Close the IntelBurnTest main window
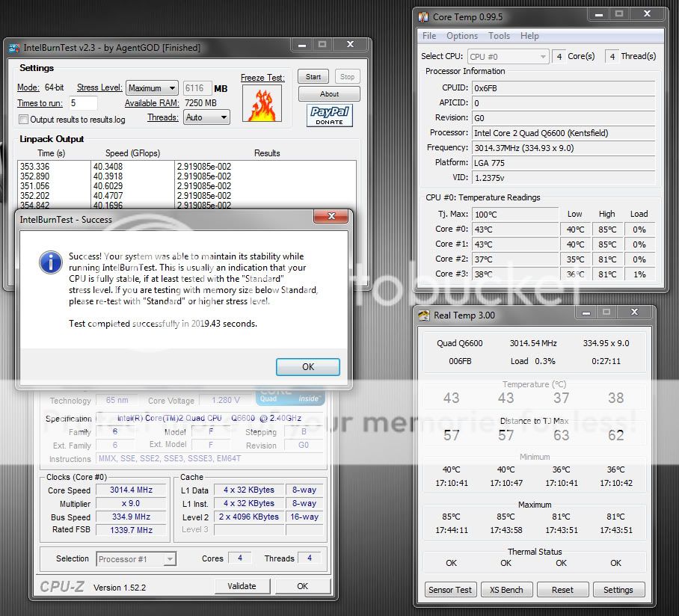 tap(350, 45)
